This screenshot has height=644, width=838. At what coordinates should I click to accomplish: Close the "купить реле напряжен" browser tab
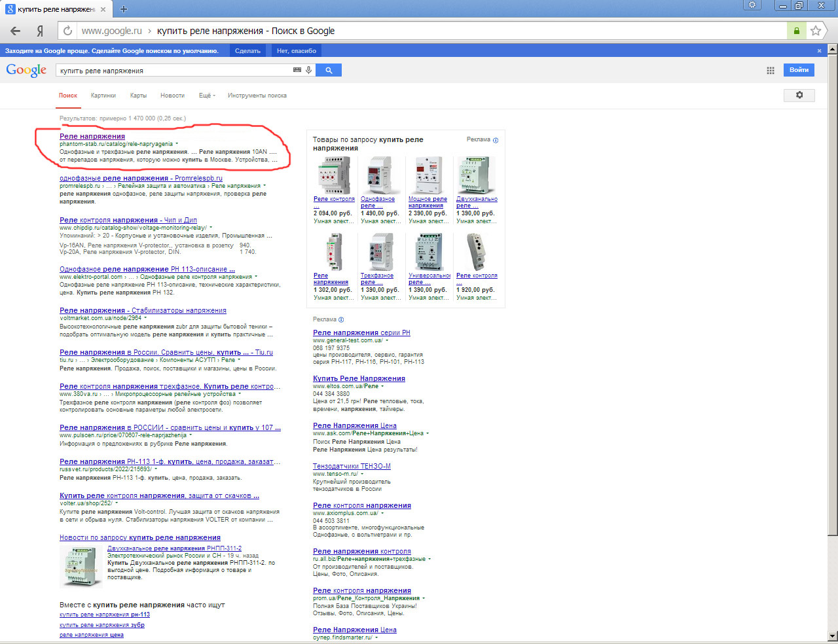(x=103, y=9)
